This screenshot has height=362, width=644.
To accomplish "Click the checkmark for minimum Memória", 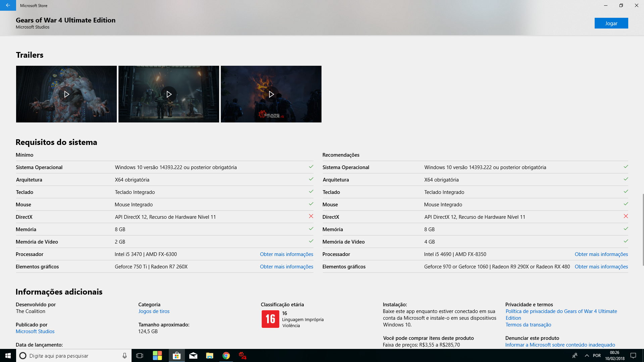I will (x=311, y=229).
